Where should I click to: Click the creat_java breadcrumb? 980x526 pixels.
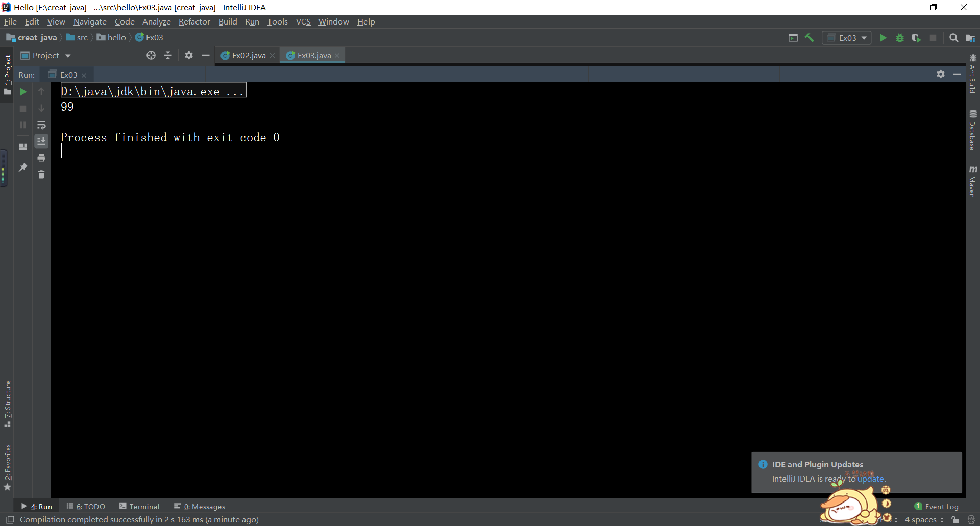(32, 38)
